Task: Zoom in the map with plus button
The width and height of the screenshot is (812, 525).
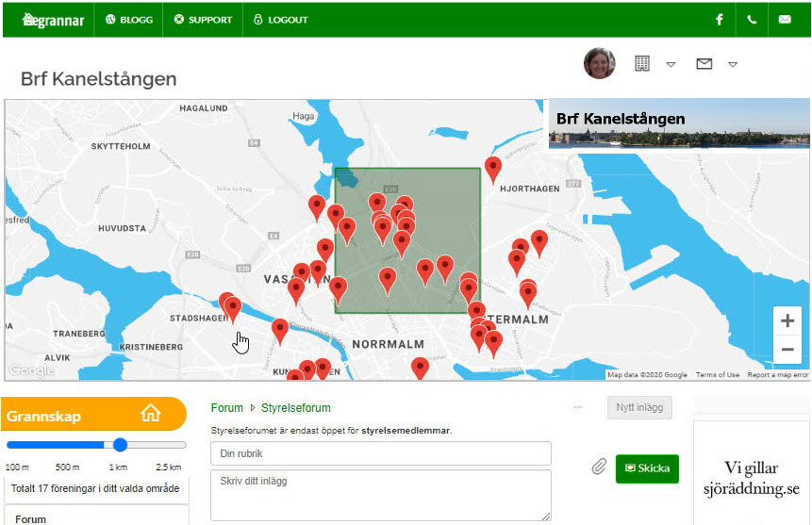Action: point(787,320)
